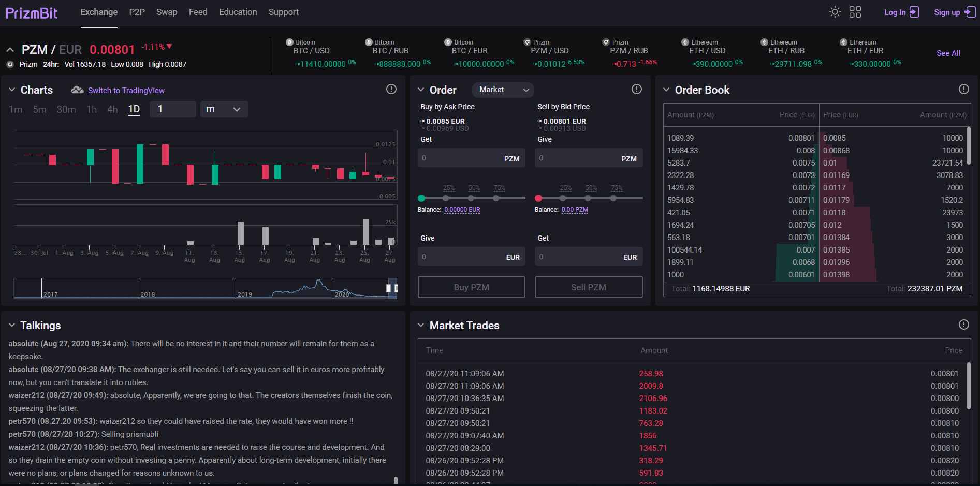Screen dimensions: 980x486
Task: Collapse the Charts panel
Action: 12,90
